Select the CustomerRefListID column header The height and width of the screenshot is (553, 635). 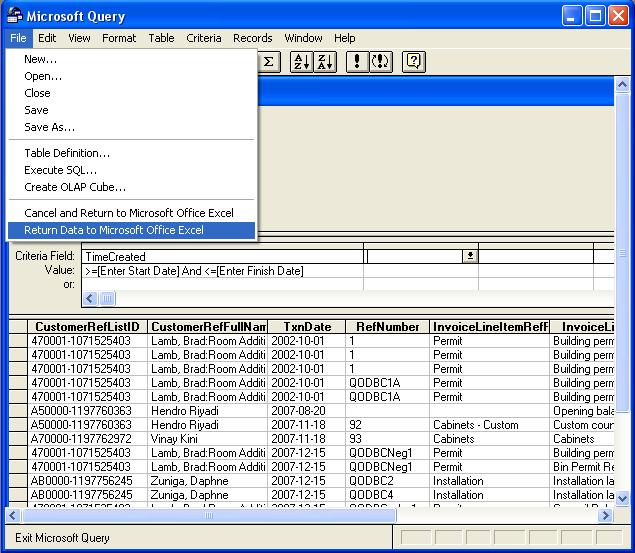pyautogui.click(x=87, y=327)
